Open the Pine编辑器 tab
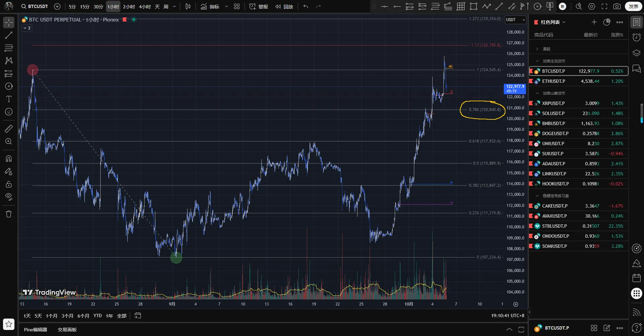Screen dimensions: 644x336 point(36,330)
